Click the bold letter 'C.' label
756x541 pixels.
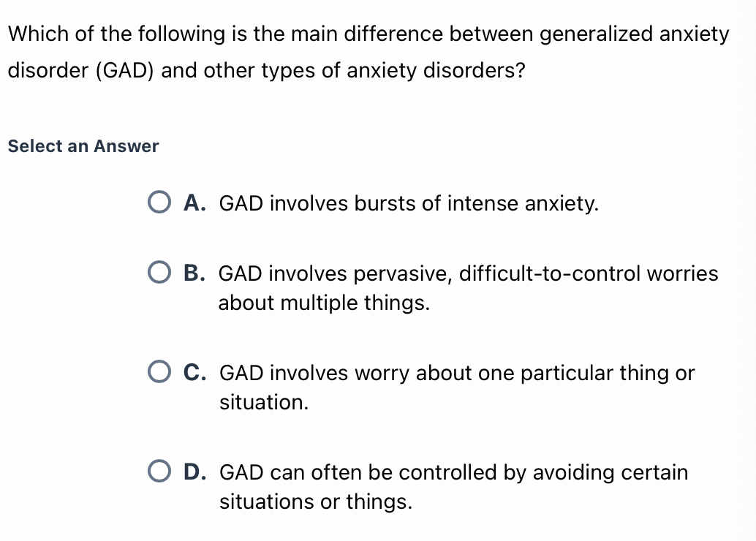194,372
